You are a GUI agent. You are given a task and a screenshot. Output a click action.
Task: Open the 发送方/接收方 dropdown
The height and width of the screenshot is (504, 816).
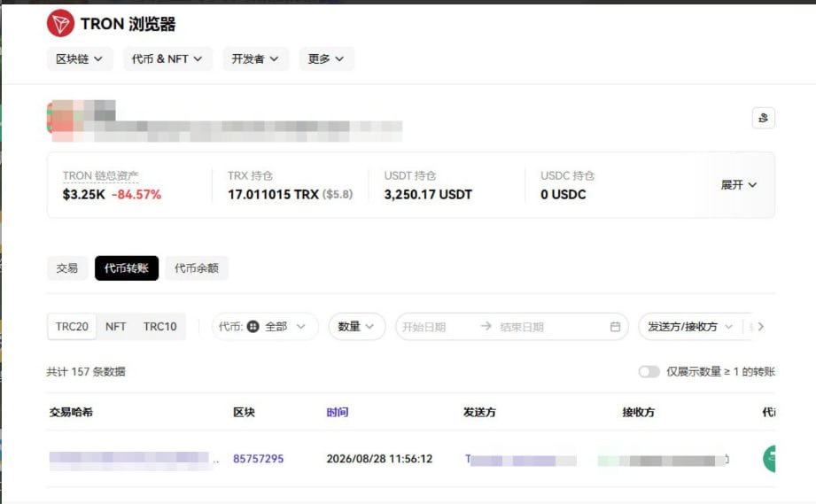click(690, 327)
